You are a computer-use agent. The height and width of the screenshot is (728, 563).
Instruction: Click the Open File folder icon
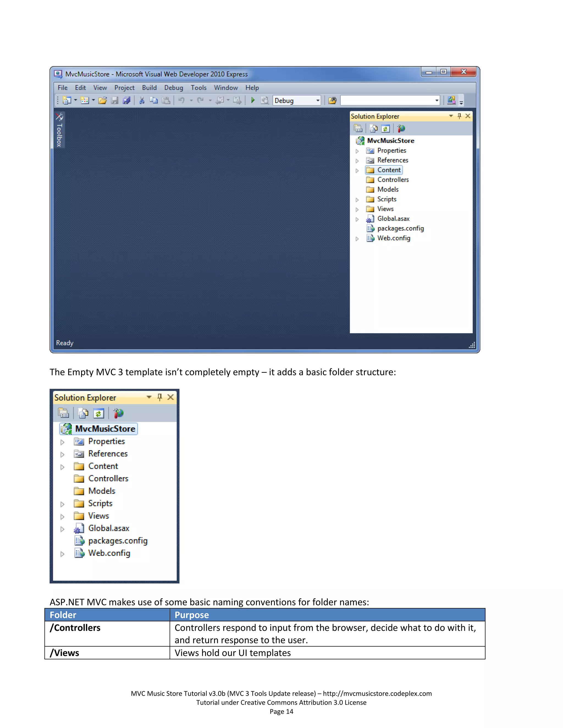tap(102, 100)
